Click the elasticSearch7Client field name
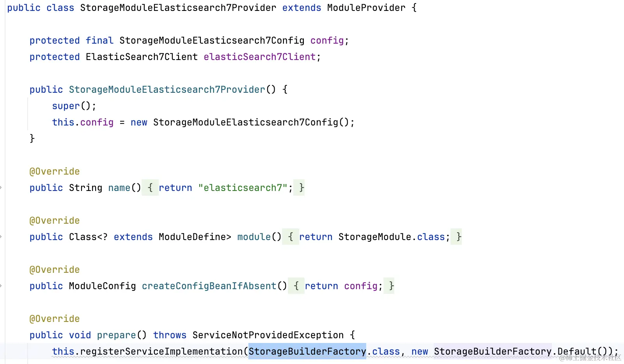Image resolution: width=624 pixels, height=364 pixels. click(x=260, y=57)
